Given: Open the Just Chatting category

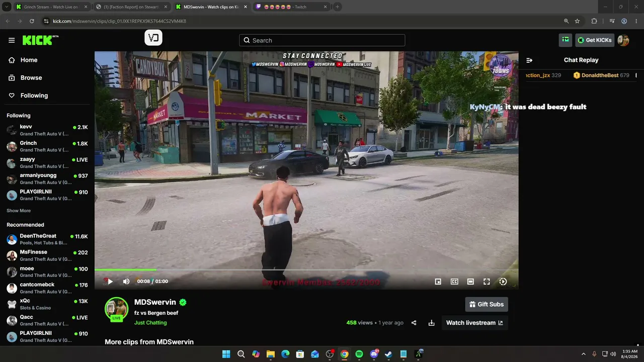Looking at the screenshot, I should 150,323.
